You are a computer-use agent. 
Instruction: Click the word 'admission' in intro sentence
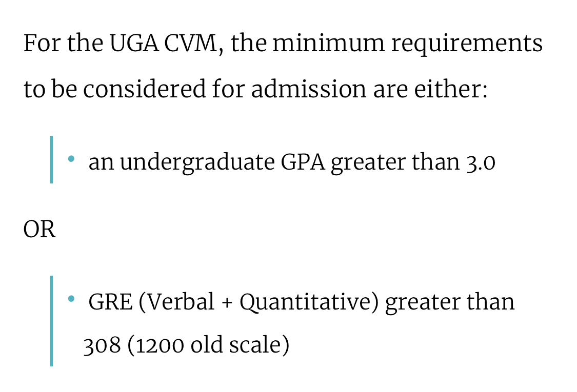click(x=309, y=89)
